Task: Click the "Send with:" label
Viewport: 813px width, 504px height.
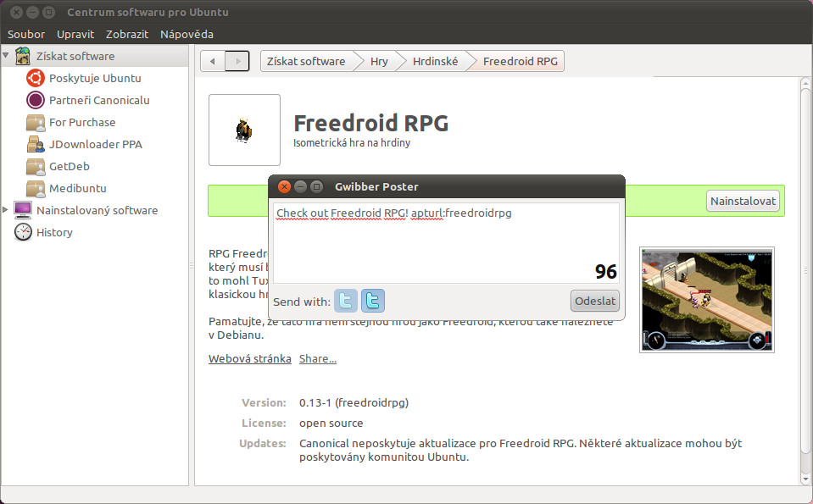Action: 302,302
